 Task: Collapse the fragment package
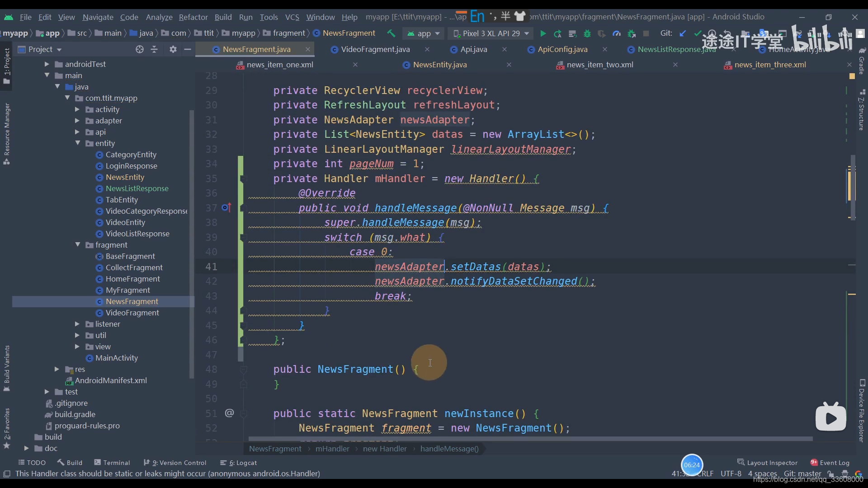click(x=77, y=245)
